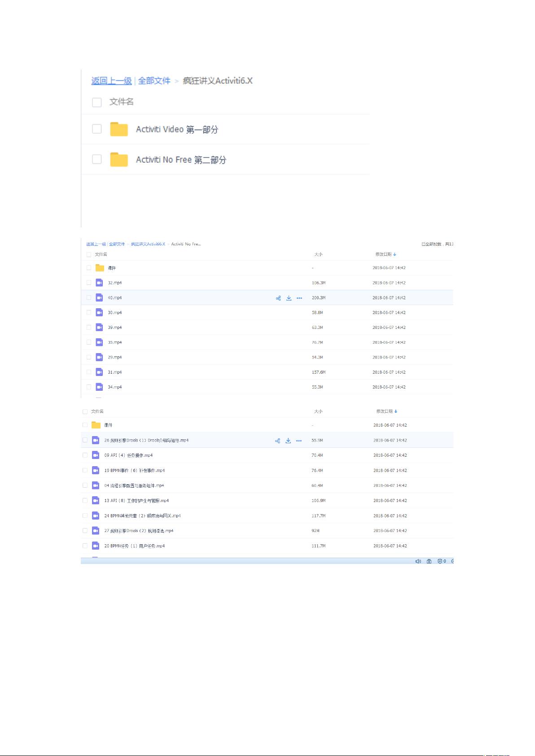Download the 26 规则引擎Drools video with its download icon
535x756 pixels.
click(288, 441)
